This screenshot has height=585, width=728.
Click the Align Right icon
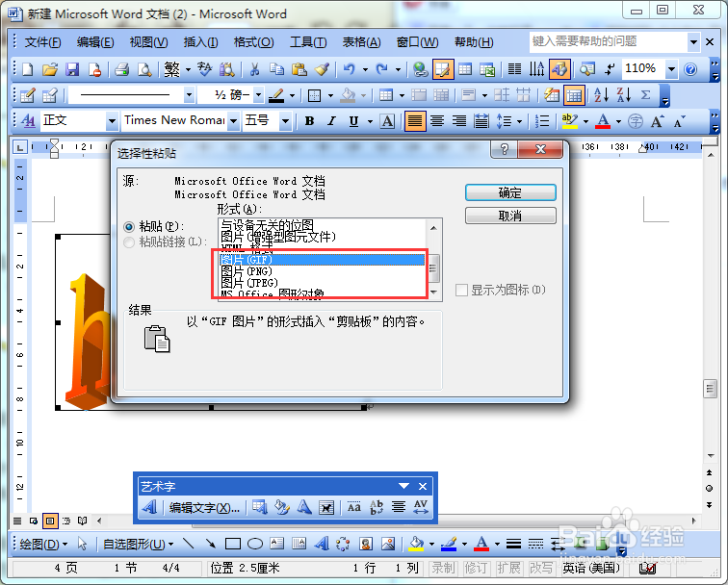(459, 121)
